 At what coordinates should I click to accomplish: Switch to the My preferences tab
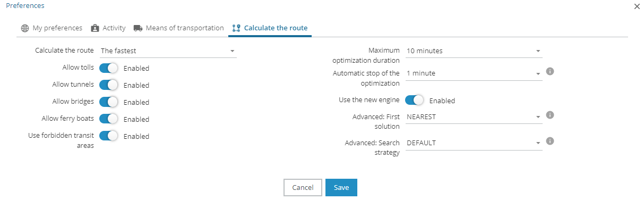click(51, 28)
